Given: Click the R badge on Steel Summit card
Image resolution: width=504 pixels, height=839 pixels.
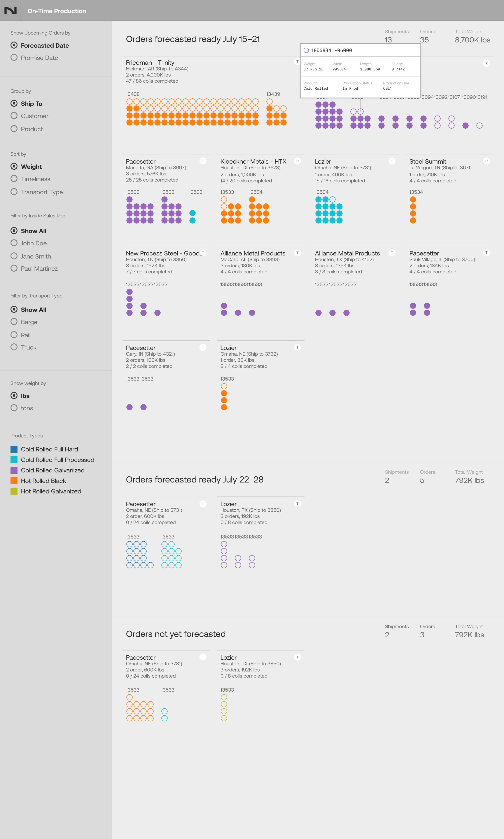Looking at the screenshot, I should coord(486,161).
